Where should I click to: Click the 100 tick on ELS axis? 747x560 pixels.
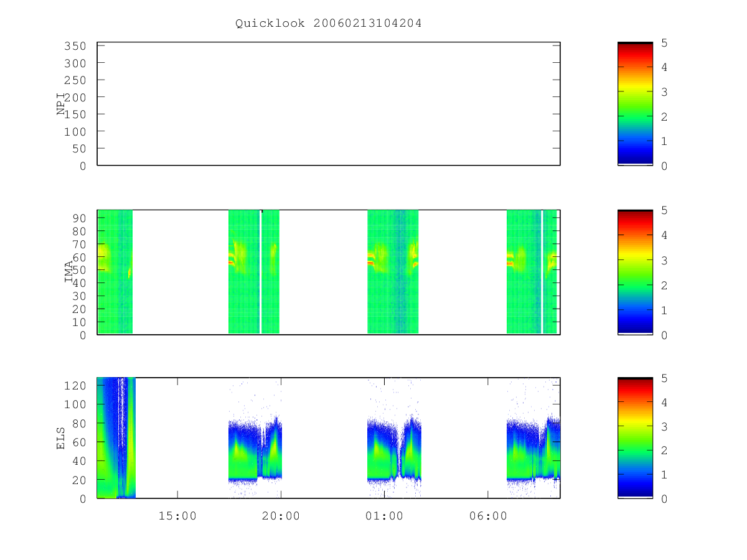74,404
